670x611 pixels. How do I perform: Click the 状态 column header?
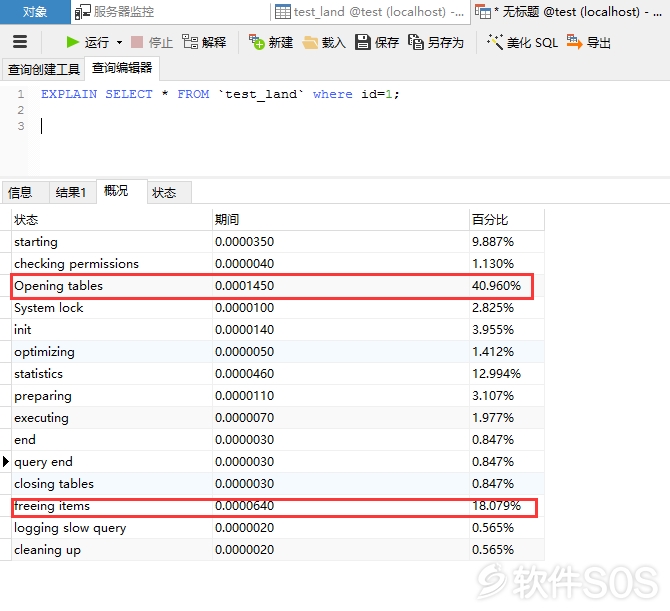tap(112, 220)
